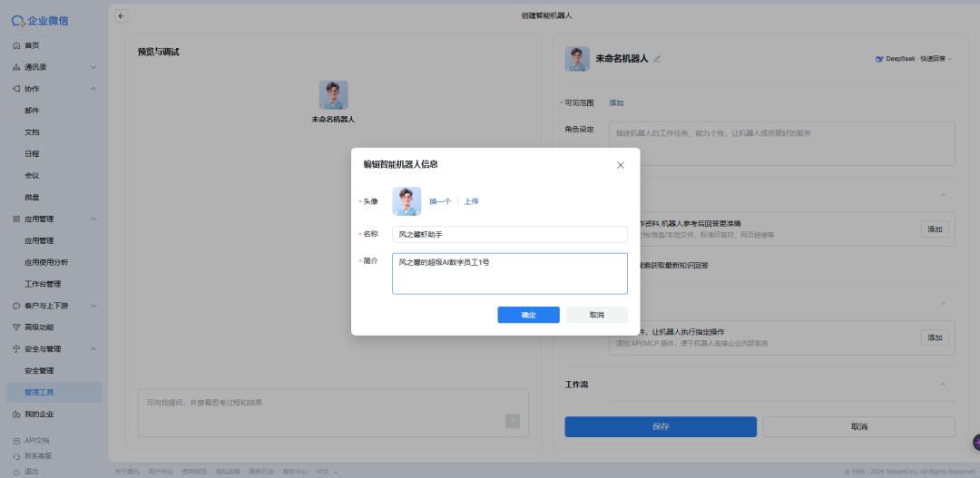980x478 pixels.
Task: Click the blue 保存 button
Action: (x=661, y=427)
